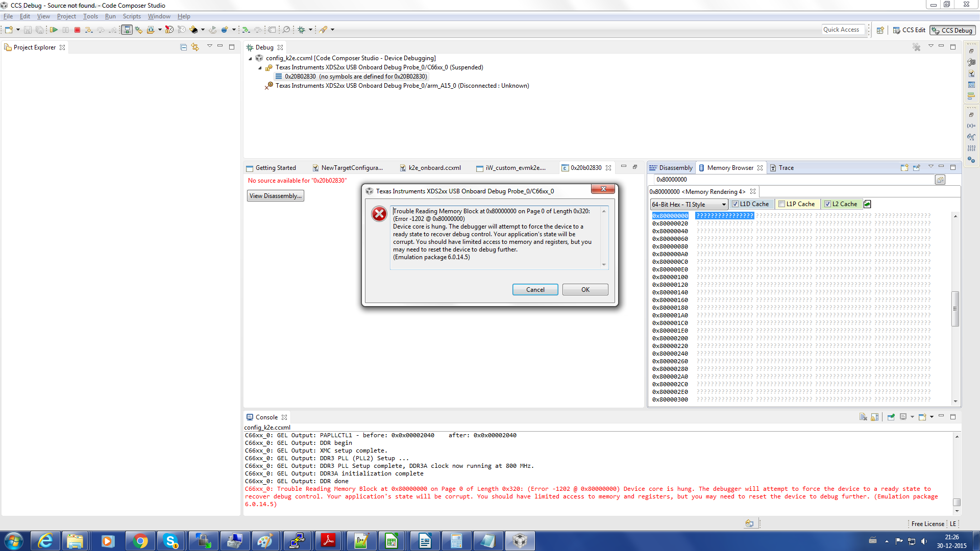980x551 pixels.
Task: Open the Run menu
Action: 110,16
